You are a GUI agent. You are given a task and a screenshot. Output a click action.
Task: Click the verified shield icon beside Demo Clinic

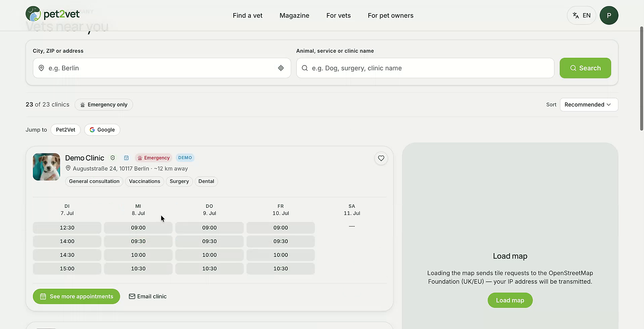(113, 158)
